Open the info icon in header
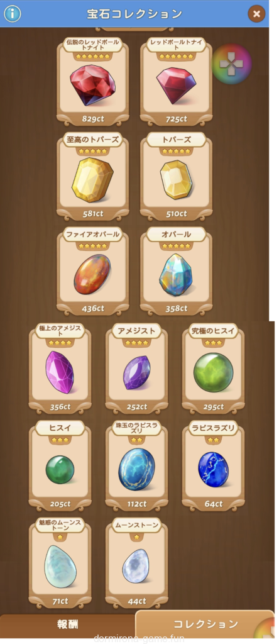279x644 pixels. (x=13, y=14)
